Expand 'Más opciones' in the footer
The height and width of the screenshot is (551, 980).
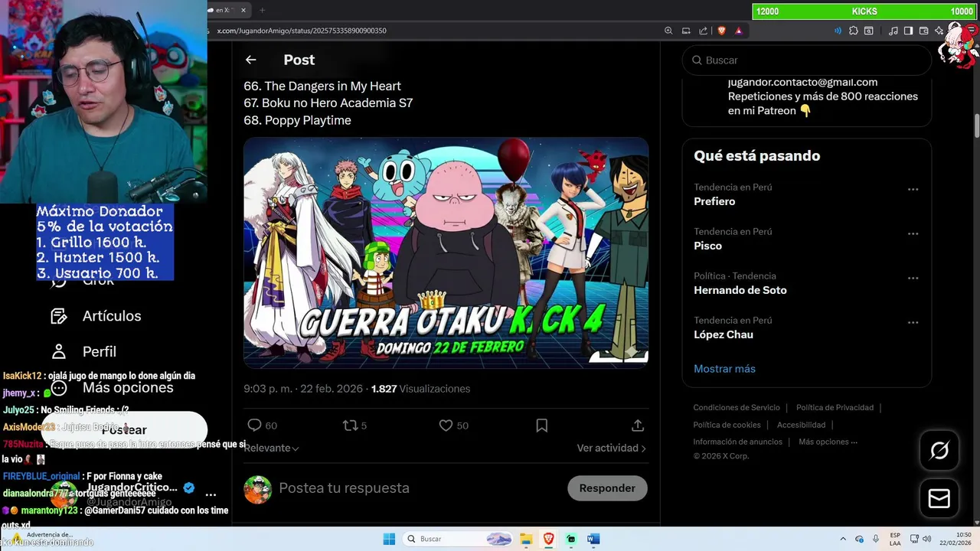pyautogui.click(x=828, y=442)
